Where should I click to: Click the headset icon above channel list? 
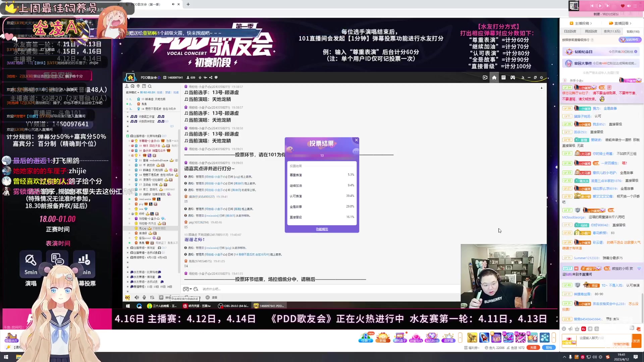(132, 86)
